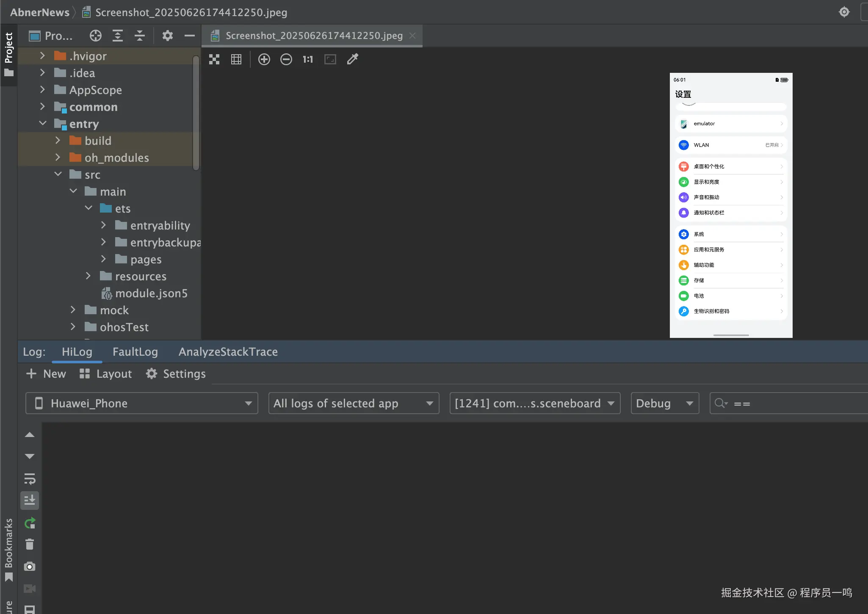Restart the log with green arrow icon
Viewport: 868px width, 614px height.
pyautogui.click(x=30, y=523)
